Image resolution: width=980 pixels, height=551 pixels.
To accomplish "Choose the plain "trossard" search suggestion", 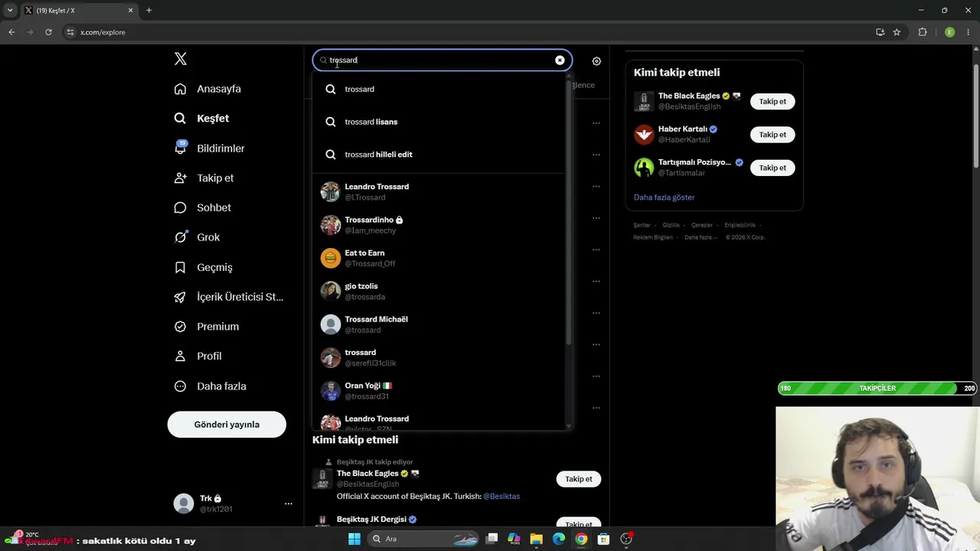I will [439, 90].
